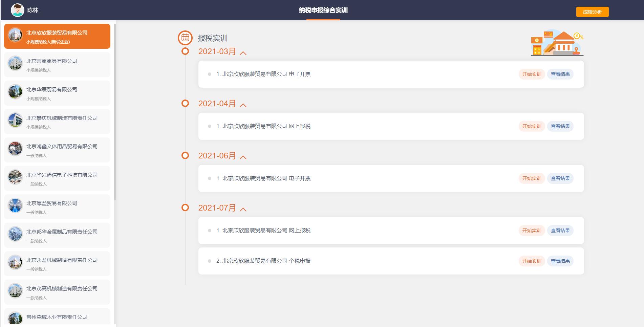
Task: View 查看结果 for 个税申报 task
Action: click(x=560, y=261)
